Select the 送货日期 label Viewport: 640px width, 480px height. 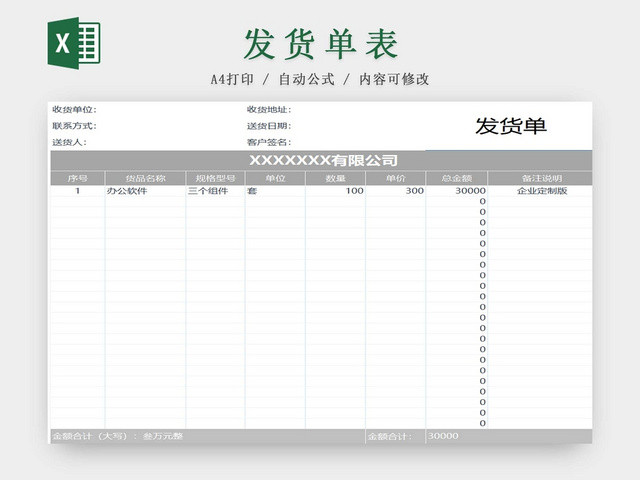269,126
